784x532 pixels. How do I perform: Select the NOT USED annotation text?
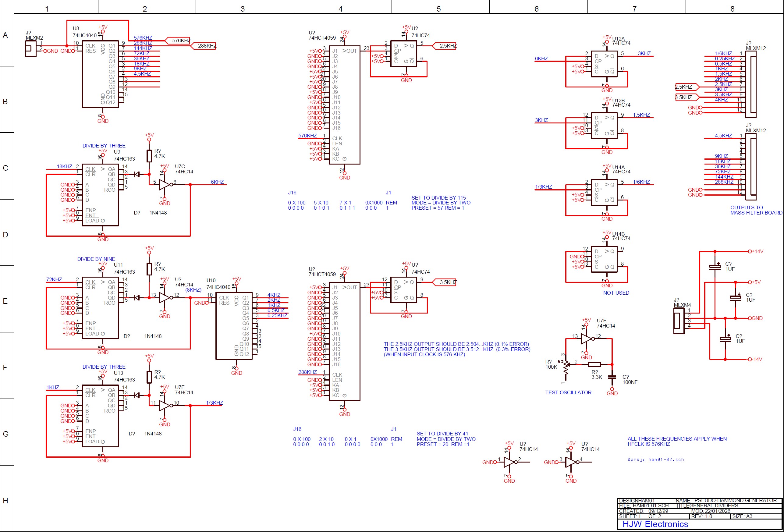(x=616, y=293)
